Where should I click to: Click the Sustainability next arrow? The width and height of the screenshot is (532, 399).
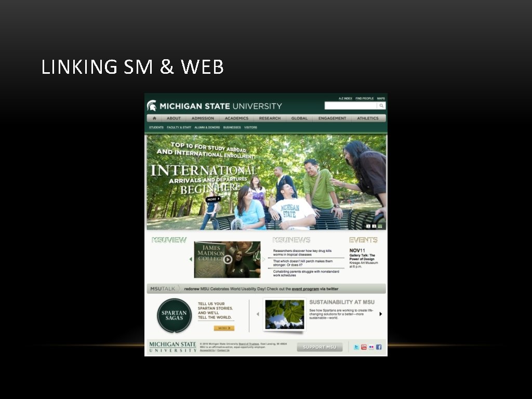(x=381, y=314)
